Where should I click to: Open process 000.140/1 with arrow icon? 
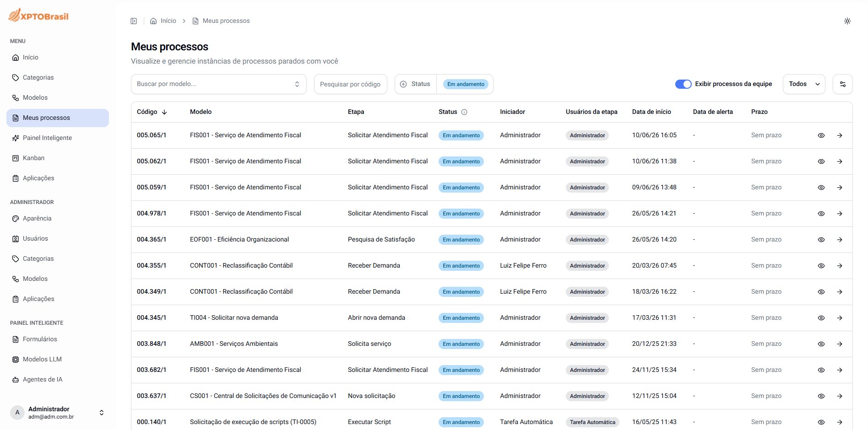(840, 422)
